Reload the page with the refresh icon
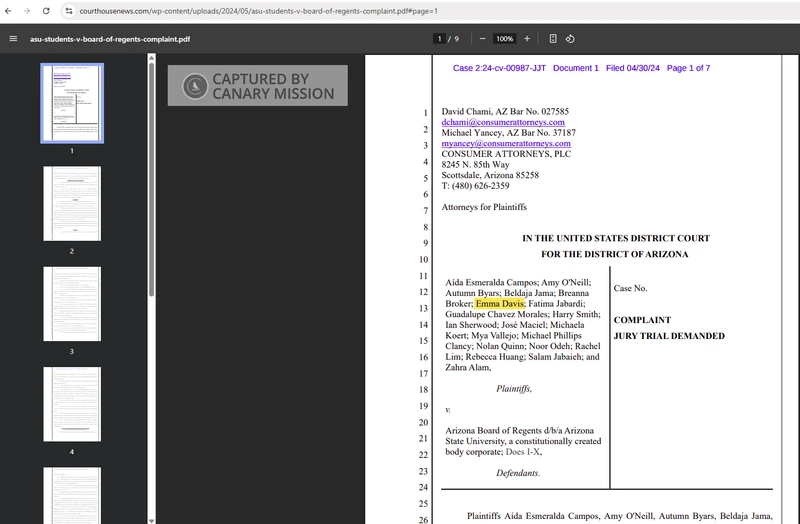The height and width of the screenshot is (524, 800). click(47, 10)
